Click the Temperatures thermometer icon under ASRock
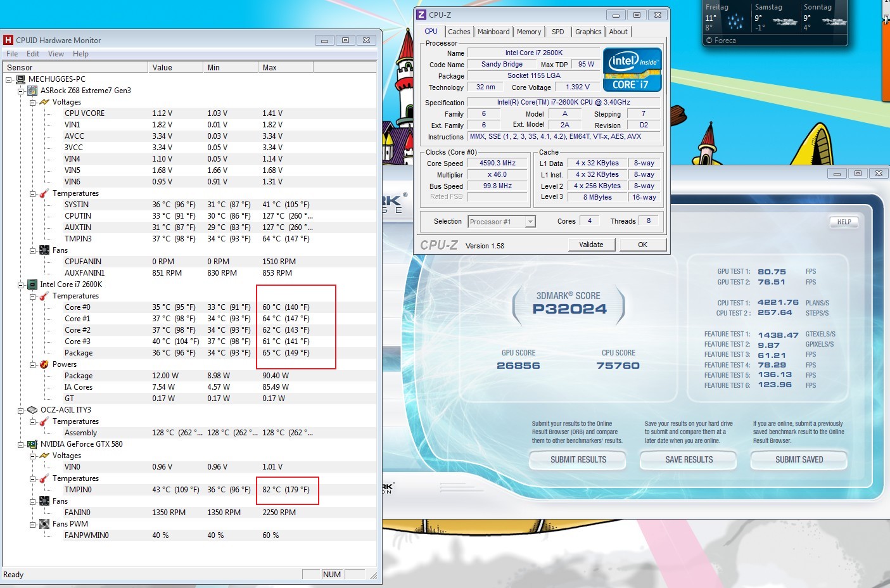The image size is (890, 588). 44,193
